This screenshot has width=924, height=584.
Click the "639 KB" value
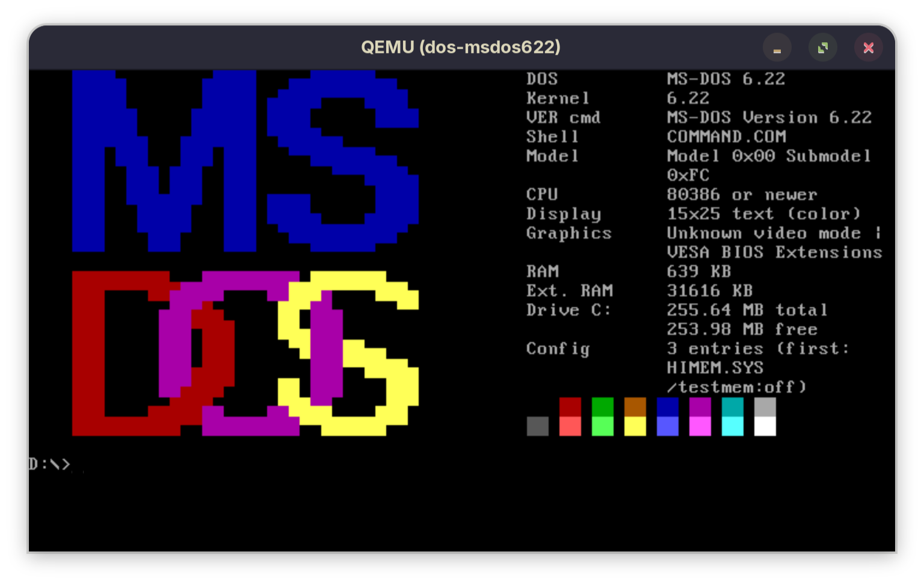(x=699, y=272)
